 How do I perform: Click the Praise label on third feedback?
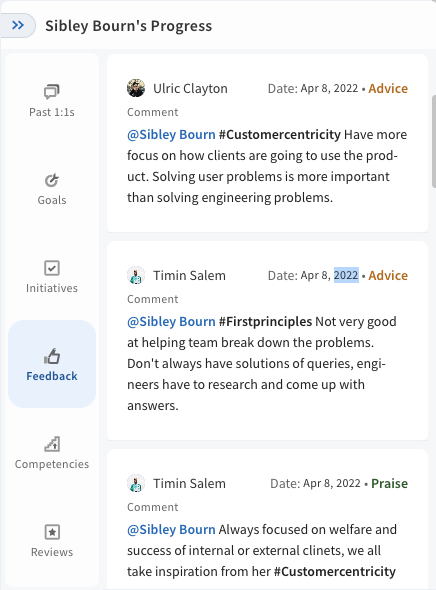coord(389,483)
